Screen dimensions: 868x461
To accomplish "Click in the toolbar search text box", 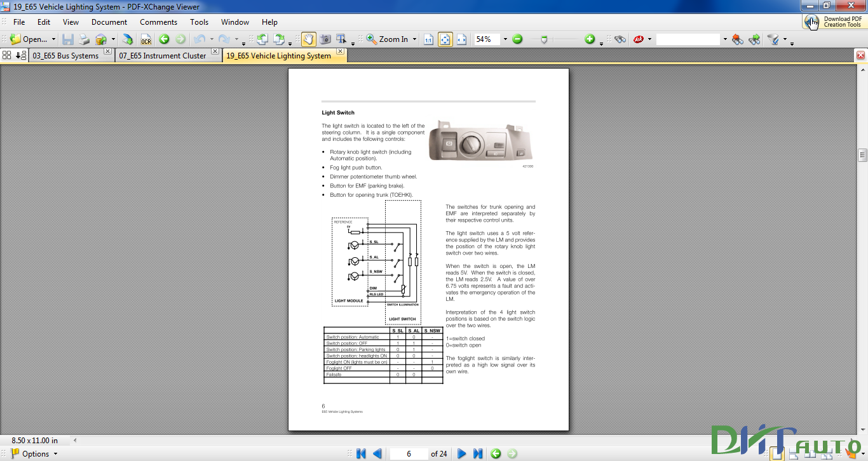I will (x=688, y=39).
